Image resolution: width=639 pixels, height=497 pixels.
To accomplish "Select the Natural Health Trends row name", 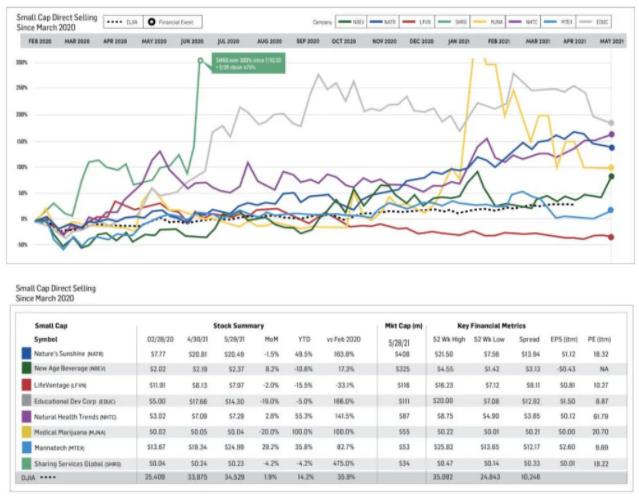I will point(75,417).
